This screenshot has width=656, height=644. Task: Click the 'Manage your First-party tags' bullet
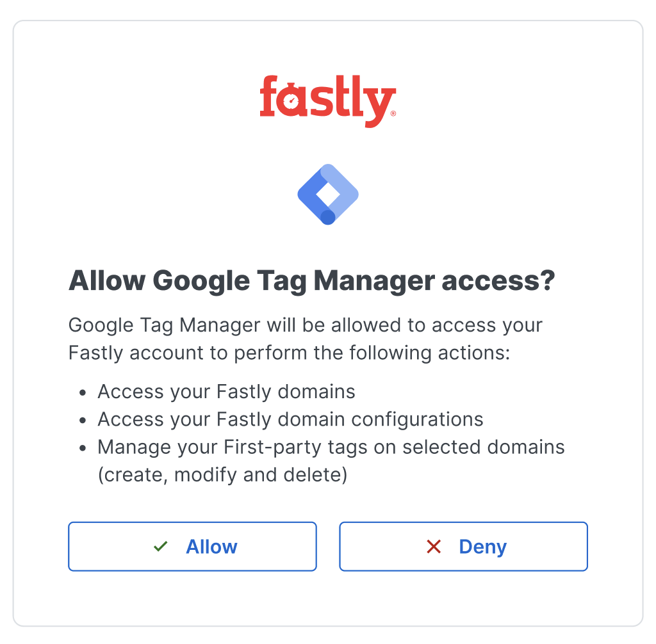pyautogui.click(x=331, y=447)
